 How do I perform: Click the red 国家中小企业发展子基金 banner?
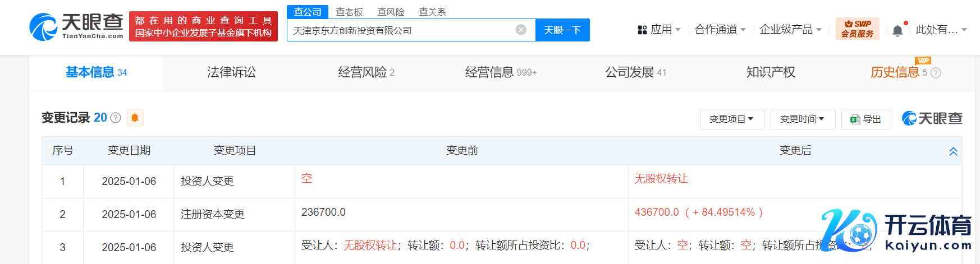[203, 26]
